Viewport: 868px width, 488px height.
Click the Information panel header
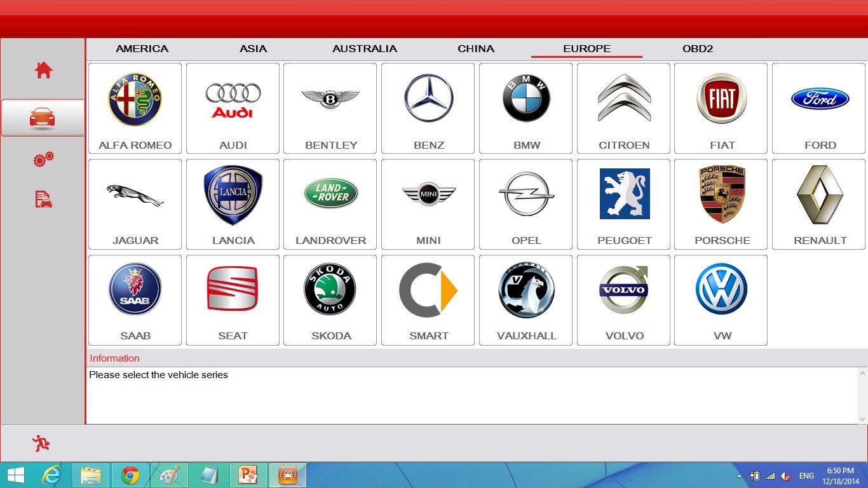477,358
